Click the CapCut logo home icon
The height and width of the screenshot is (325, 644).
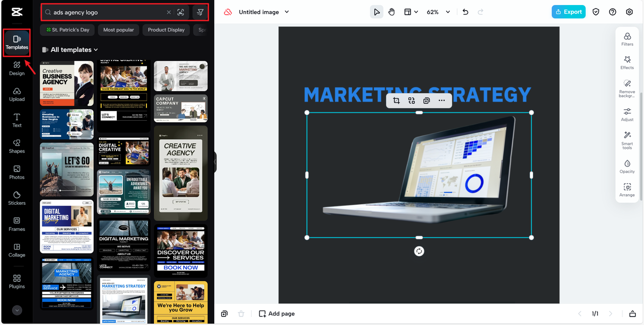tap(17, 13)
